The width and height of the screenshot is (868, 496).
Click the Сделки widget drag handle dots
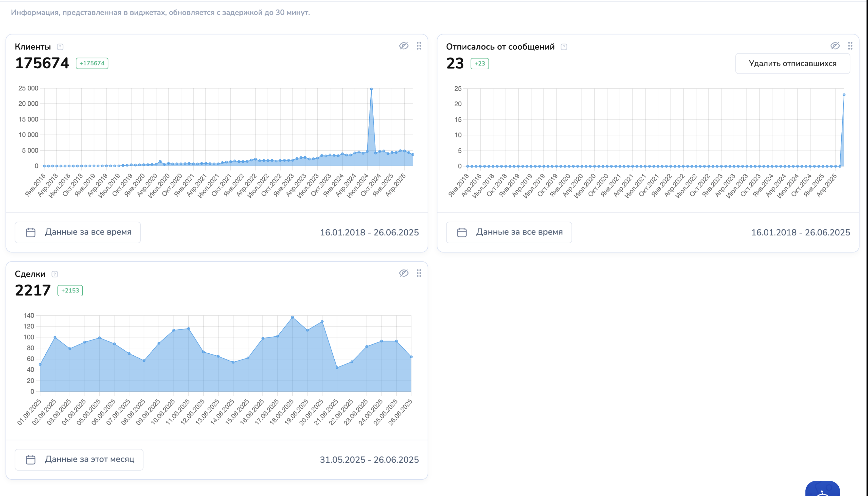pyautogui.click(x=419, y=273)
